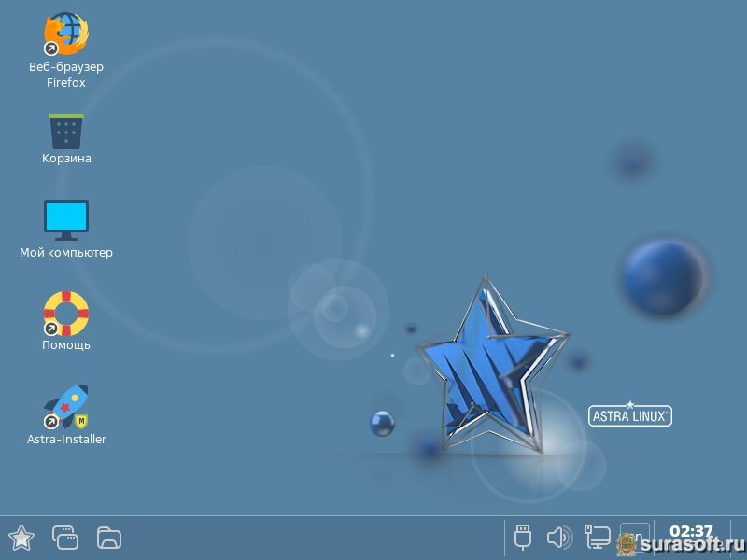Image resolution: width=747 pixels, height=560 pixels.
Task: Select the Astra-Installer label text
Action: 66,439
